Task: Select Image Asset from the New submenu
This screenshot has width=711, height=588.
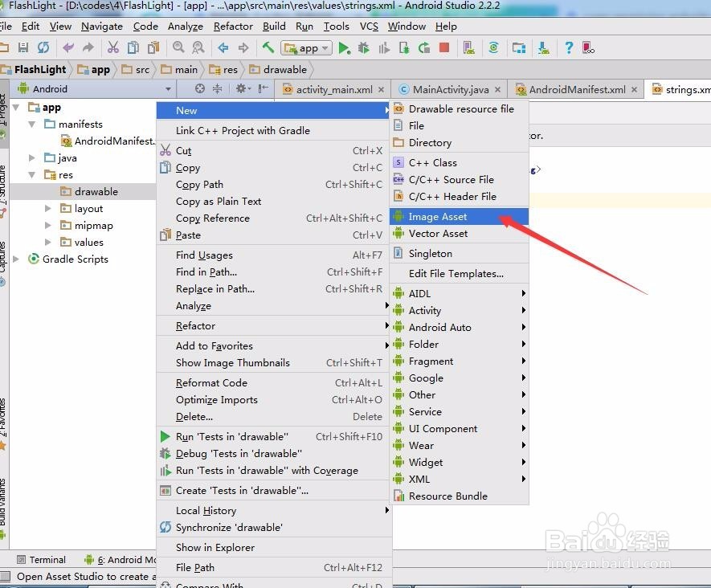Action: (x=438, y=214)
